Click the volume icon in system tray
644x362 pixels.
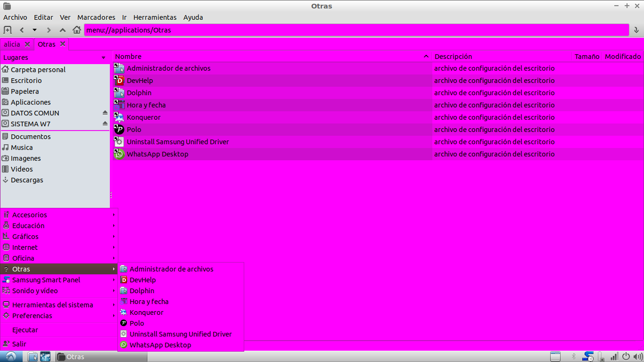point(637,357)
